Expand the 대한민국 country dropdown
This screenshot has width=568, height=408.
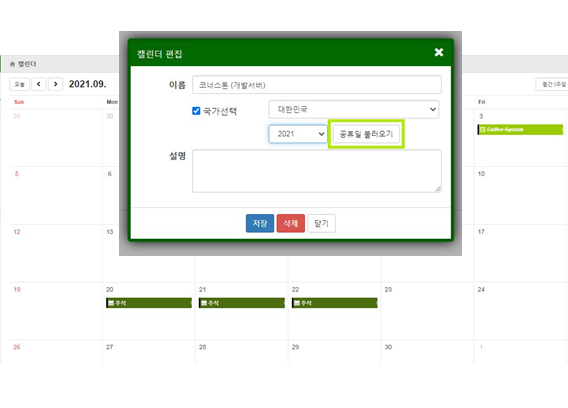coord(354,109)
